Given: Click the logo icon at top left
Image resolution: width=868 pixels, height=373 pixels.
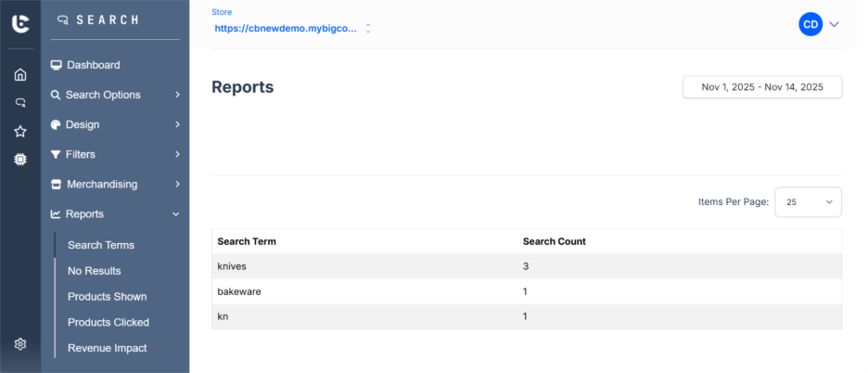Looking at the screenshot, I should [20, 24].
